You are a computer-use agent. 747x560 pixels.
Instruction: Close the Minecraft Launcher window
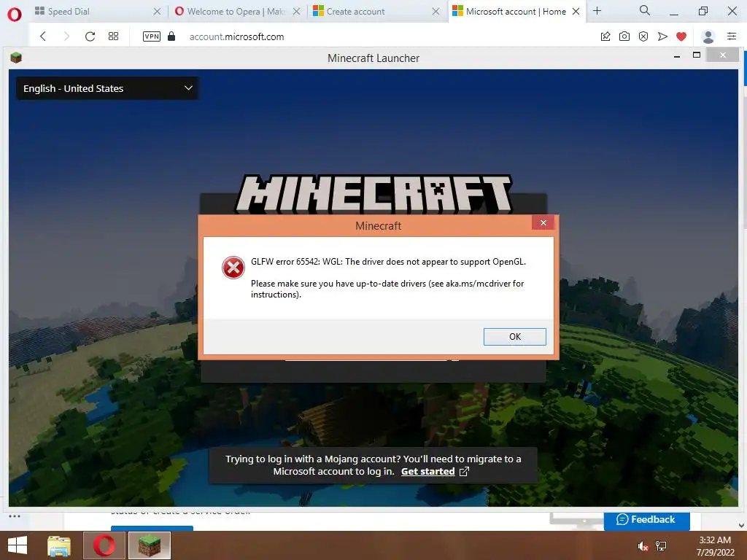point(723,55)
